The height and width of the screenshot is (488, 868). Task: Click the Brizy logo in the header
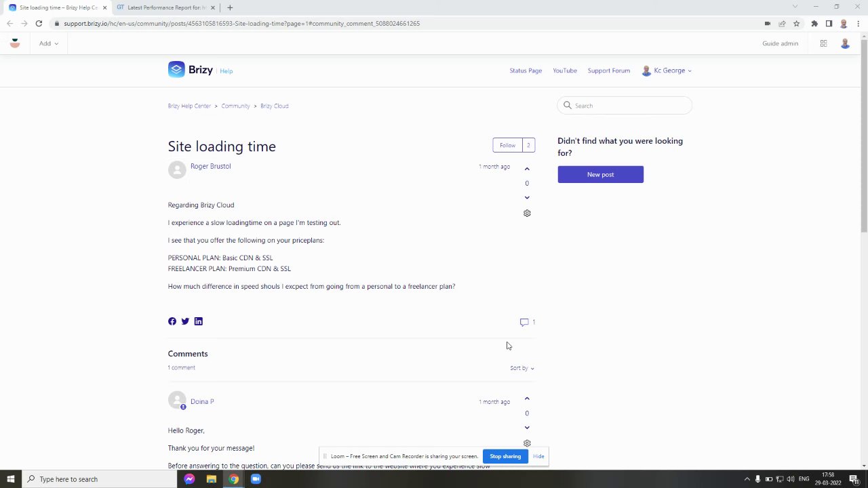point(191,70)
